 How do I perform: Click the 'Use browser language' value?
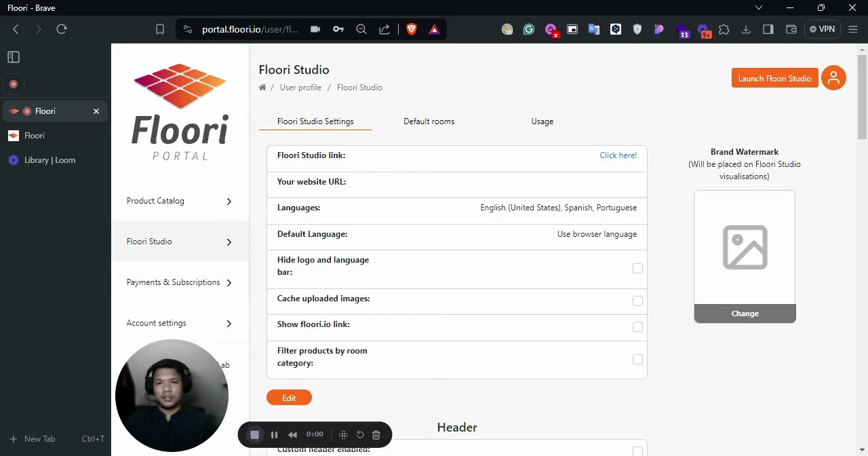[597, 234]
